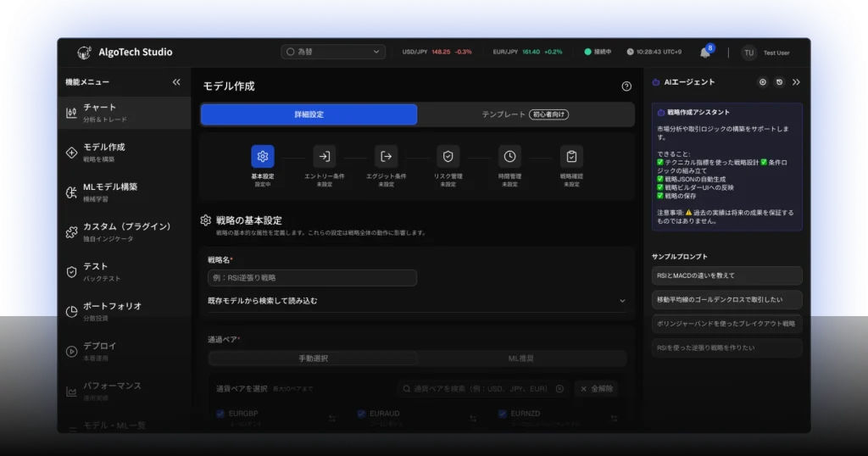Click the swap arrows icon beside EURAUD
This screenshot has width=868, height=456.
tap(473, 419)
